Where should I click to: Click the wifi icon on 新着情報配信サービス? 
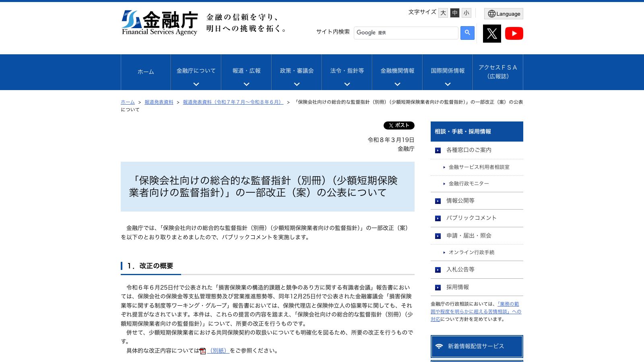(x=439, y=346)
